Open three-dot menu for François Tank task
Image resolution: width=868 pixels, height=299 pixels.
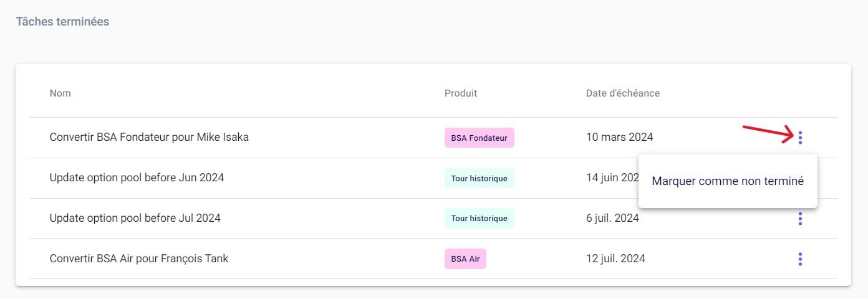coord(800,259)
